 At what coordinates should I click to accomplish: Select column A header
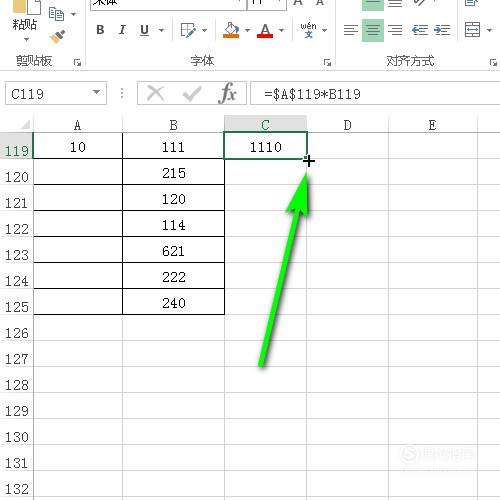pos(78,125)
